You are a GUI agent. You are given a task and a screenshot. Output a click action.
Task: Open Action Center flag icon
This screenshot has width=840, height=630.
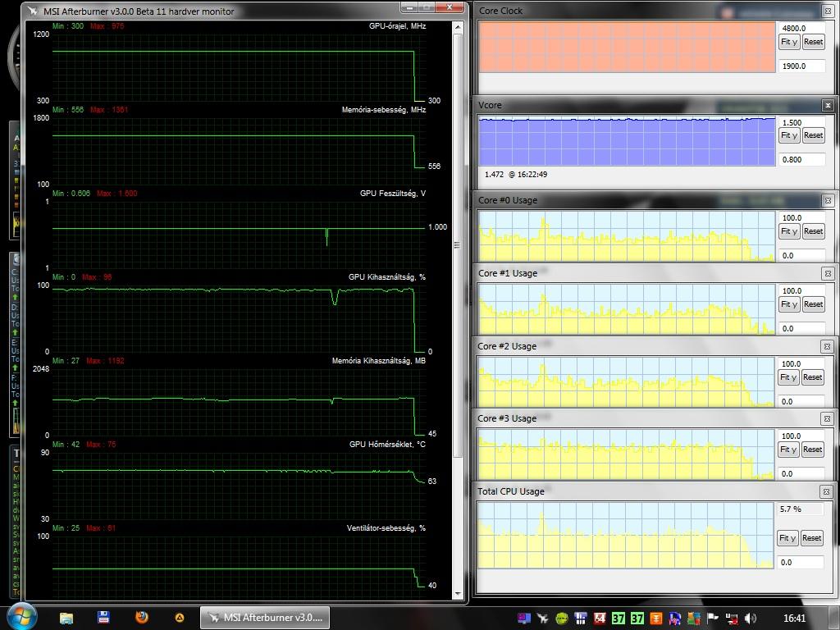(x=713, y=619)
